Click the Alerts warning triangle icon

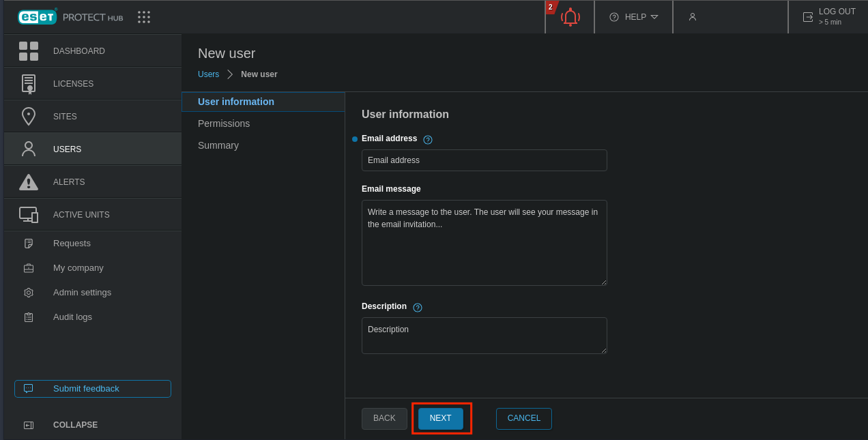(x=29, y=182)
